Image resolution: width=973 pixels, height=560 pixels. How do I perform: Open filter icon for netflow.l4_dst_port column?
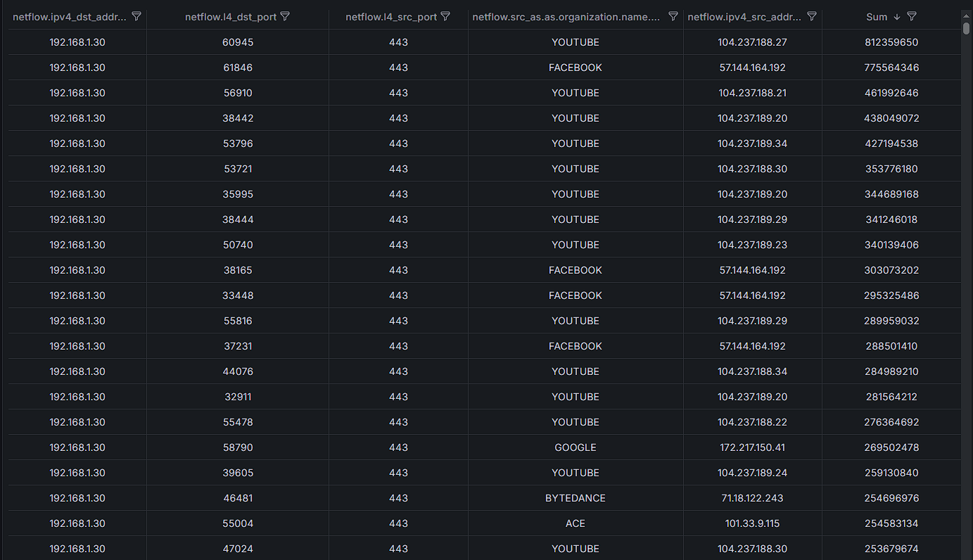click(285, 16)
